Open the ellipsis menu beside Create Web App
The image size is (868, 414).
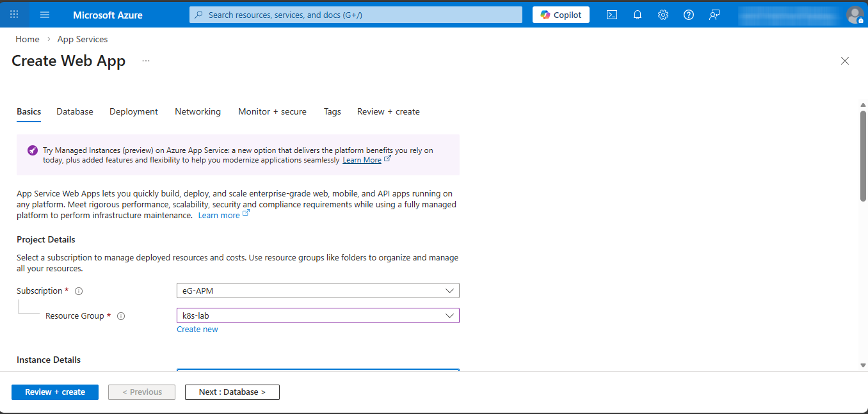(x=146, y=61)
